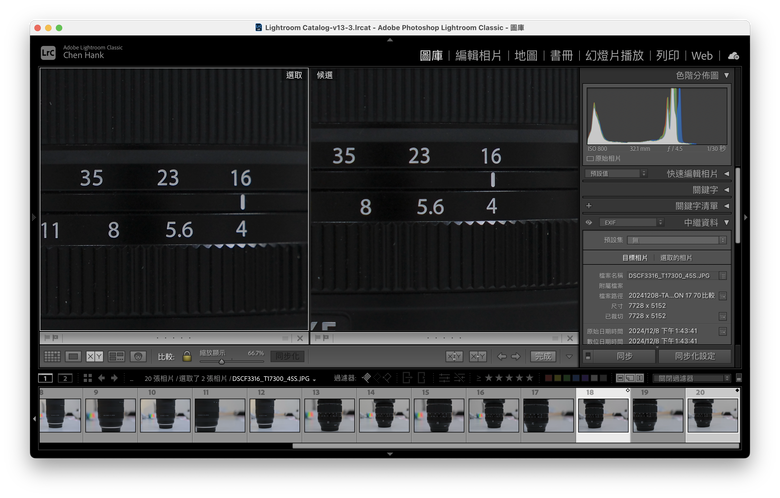The width and height of the screenshot is (780, 498).
Task: Open the 圖庫 Library module
Action: point(431,56)
